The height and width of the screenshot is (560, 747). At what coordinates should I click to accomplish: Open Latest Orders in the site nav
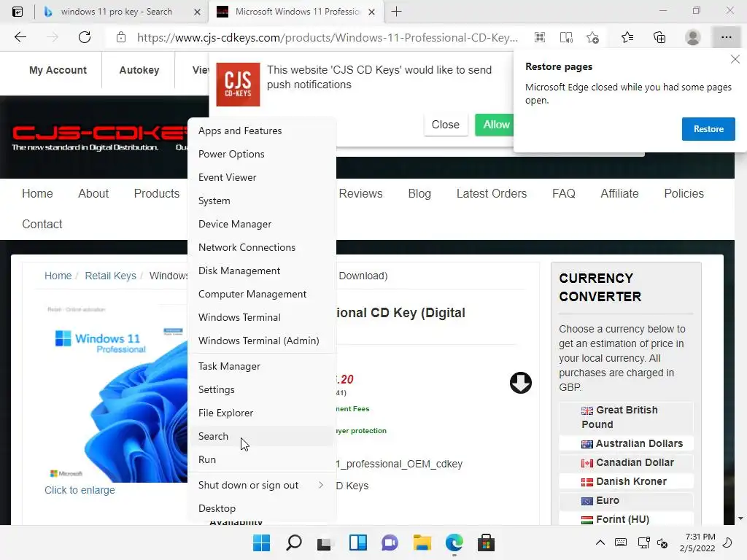point(492,193)
